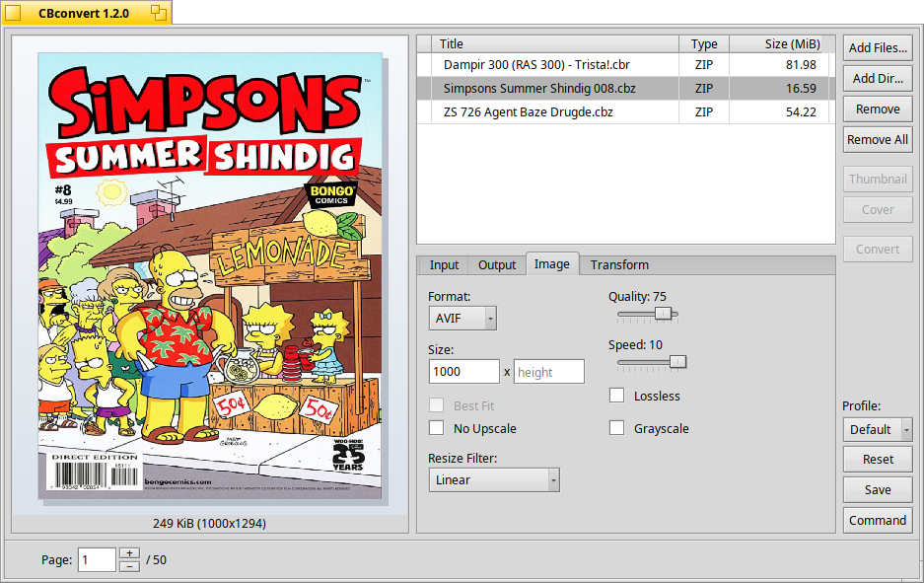Switch to the Output tab
Viewport: 924px width, 583px height.
coord(497,265)
